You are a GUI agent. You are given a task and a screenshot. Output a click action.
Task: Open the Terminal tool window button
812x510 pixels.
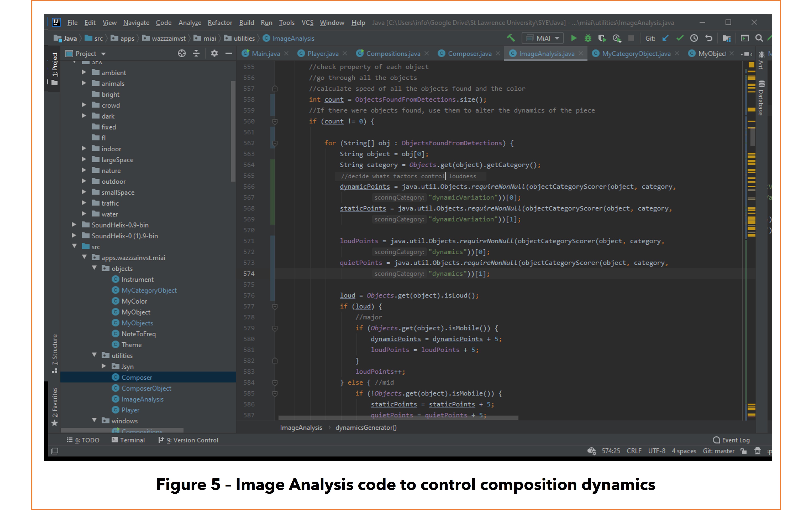tap(128, 440)
